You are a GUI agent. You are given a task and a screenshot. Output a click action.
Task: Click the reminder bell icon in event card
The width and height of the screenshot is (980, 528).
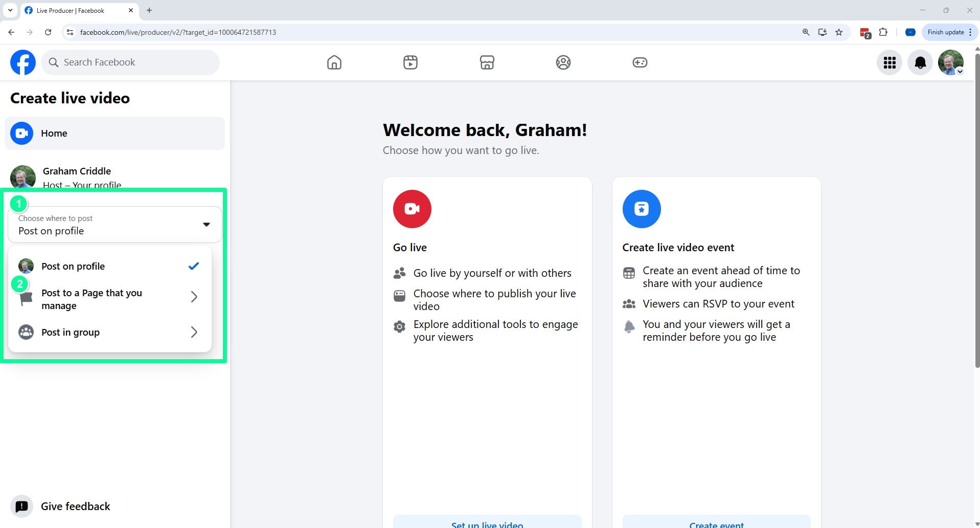pos(629,326)
